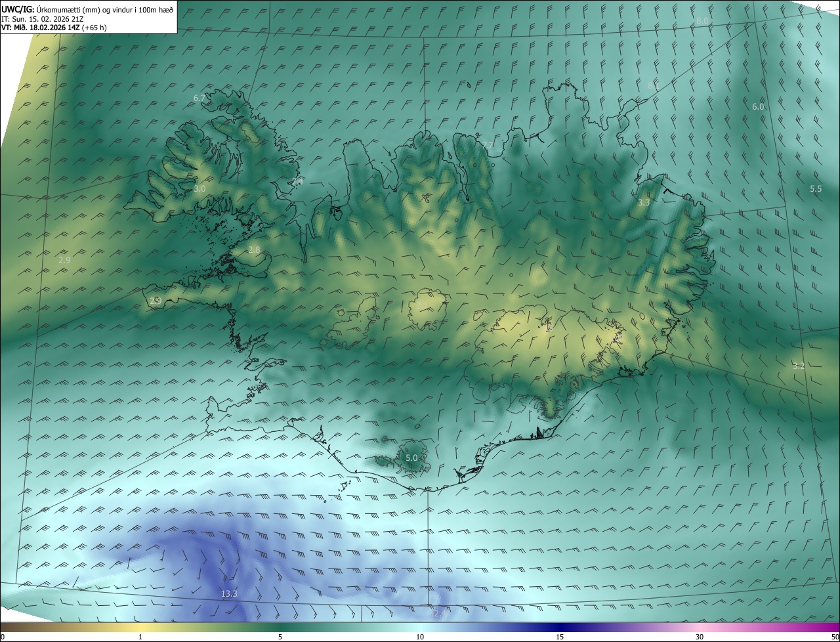
Task: Click the map title 'Úrkomumætti (mm) og vindur i 100m hæð'
Action: coord(104,9)
